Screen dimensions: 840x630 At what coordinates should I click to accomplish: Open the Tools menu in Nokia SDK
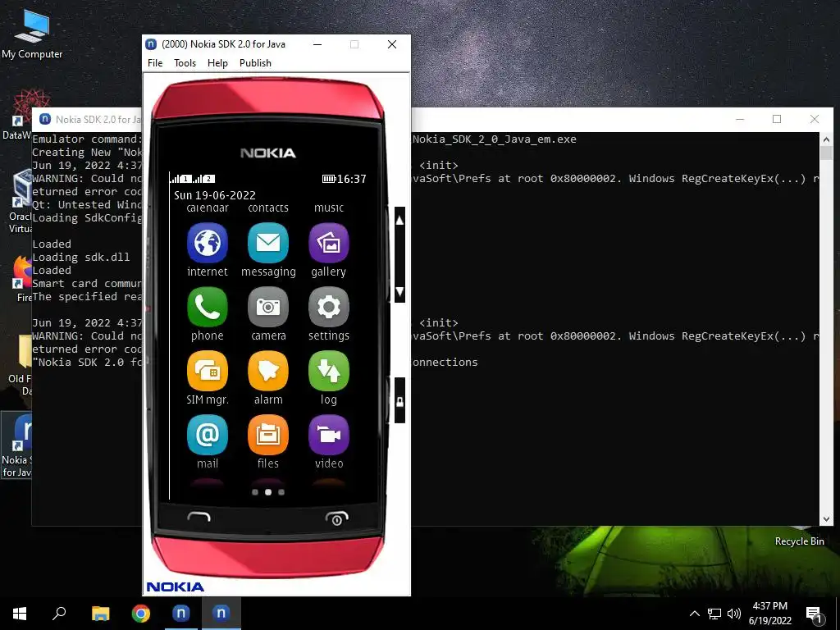(185, 62)
